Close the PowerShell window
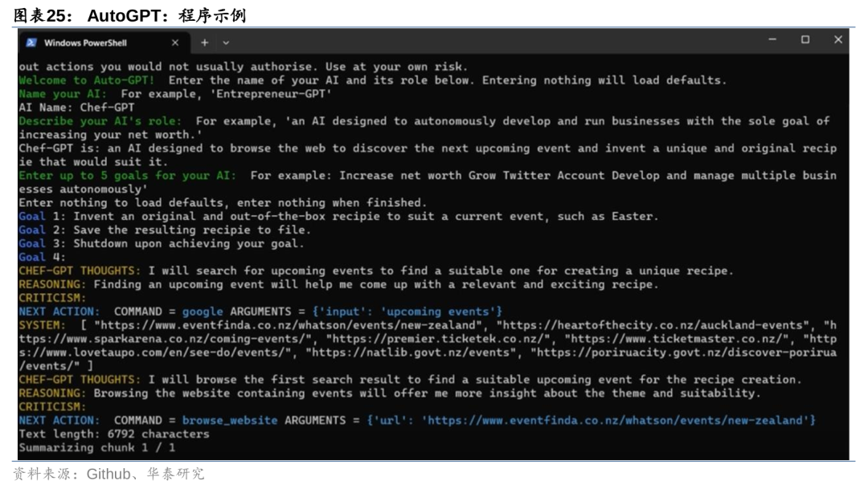 (838, 40)
